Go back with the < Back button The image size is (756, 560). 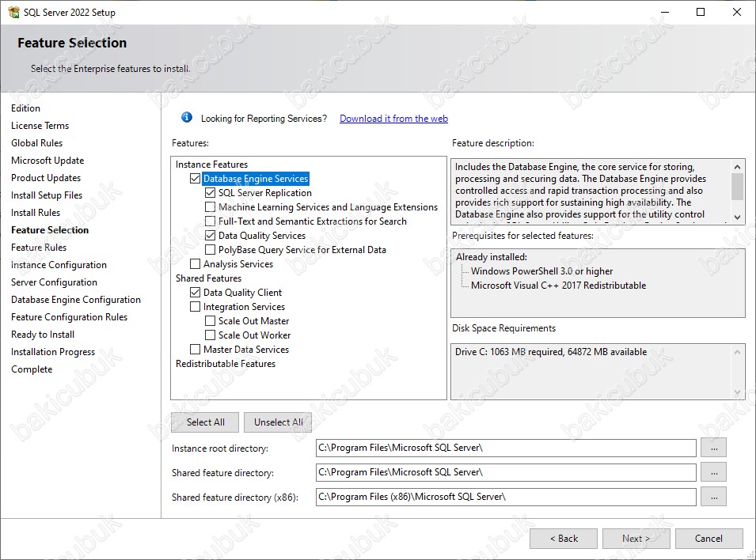(564, 539)
